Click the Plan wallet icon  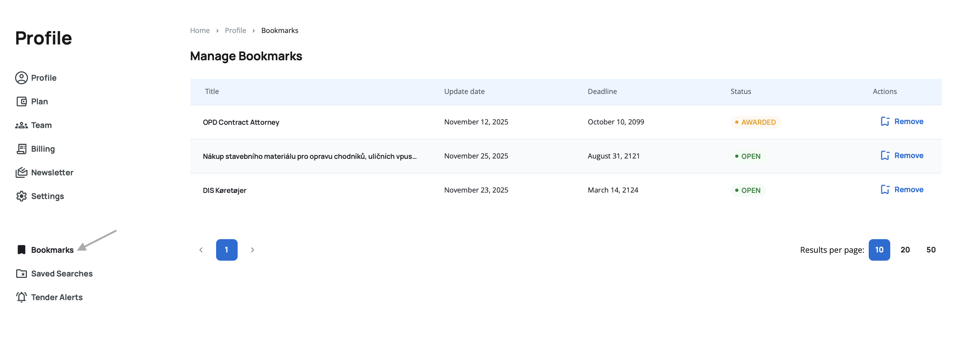(x=21, y=101)
